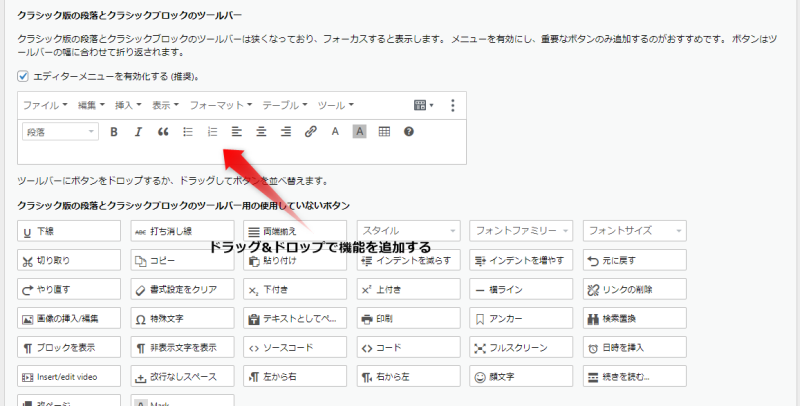The width and height of the screenshot is (800, 406).
Task: Select the 印刷 print button
Action: tap(409, 318)
